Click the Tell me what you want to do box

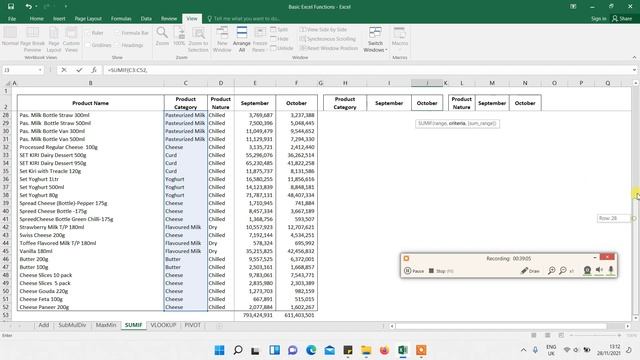point(244,18)
